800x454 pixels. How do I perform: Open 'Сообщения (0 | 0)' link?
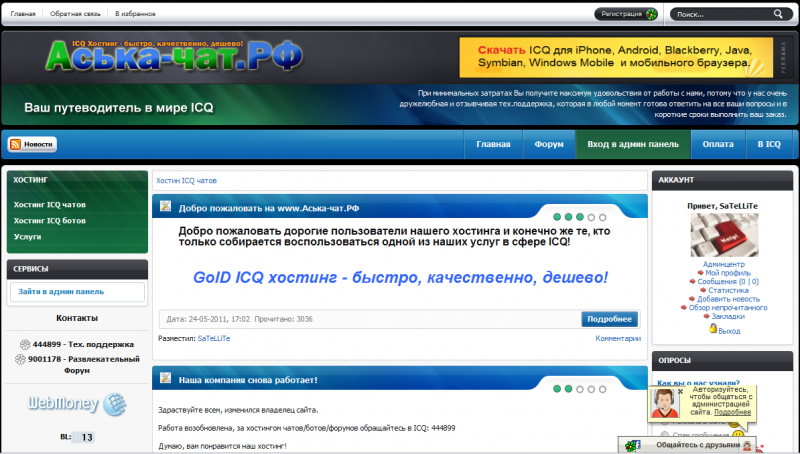point(728,282)
